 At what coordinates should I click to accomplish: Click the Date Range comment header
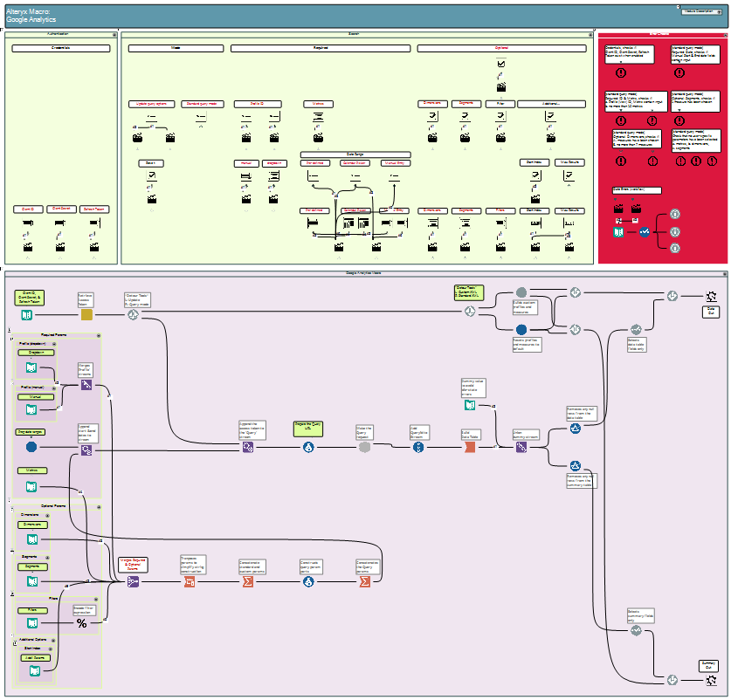pyautogui.click(x=355, y=154)
